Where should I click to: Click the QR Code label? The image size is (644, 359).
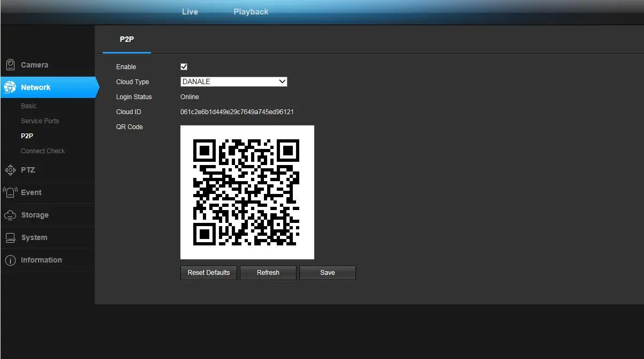pos(130,127)
